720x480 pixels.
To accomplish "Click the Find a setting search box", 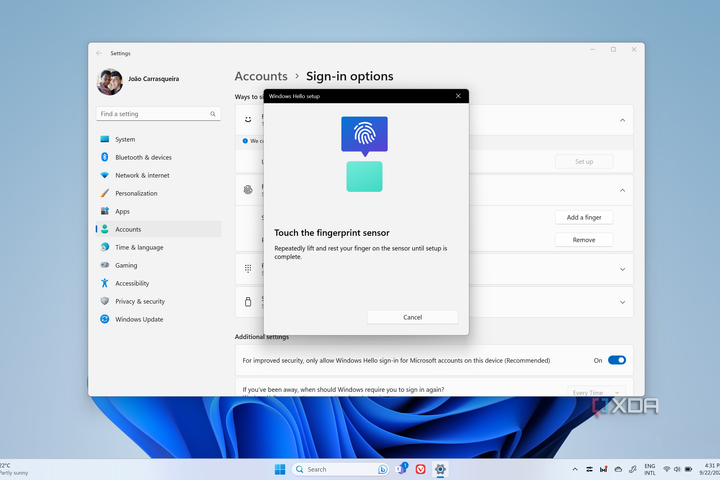I will [x=158, y=113].
